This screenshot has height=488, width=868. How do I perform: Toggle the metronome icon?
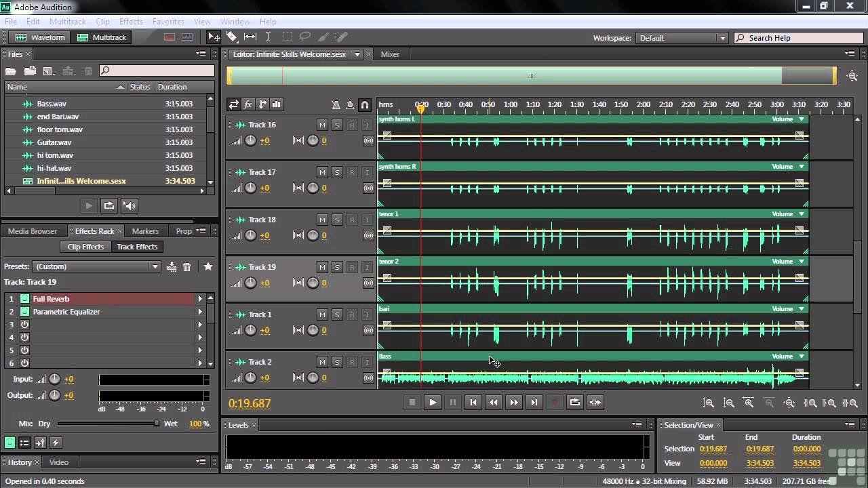tap(336, 104)
